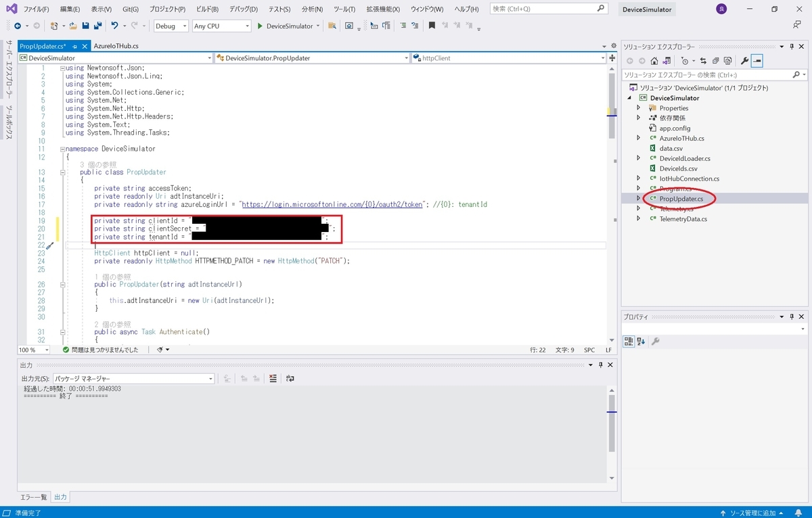Click the Clear All icon in Output panel
This screenshot has height=518, width=812.
coord(273,379)
